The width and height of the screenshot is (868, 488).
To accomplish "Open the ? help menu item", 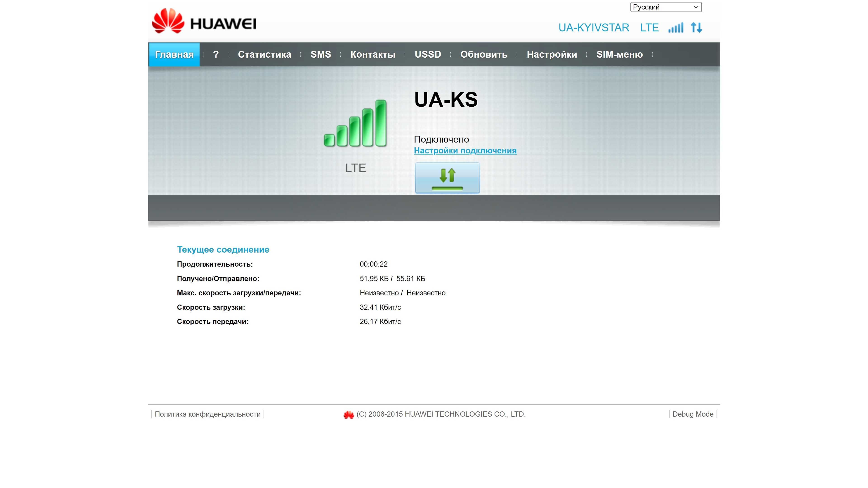I will coord(216,54).
